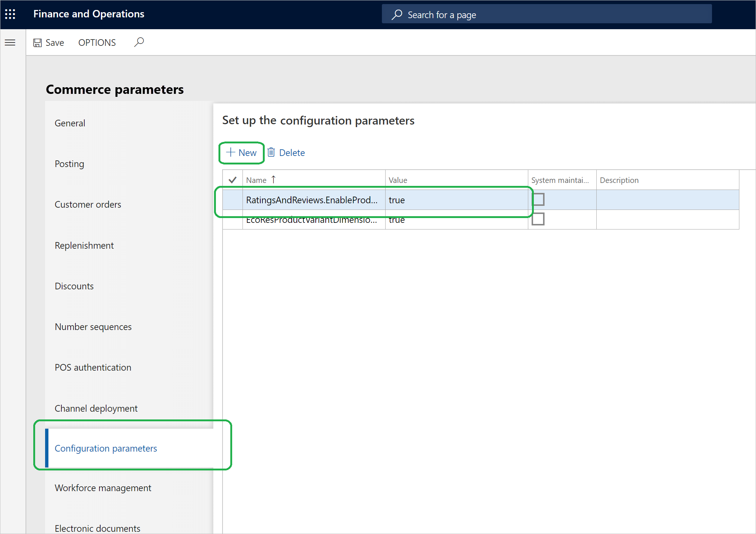This screenshot has width=756, height=534.
Task: Click the Delete button to remove parameter
Action: (286, 153)
